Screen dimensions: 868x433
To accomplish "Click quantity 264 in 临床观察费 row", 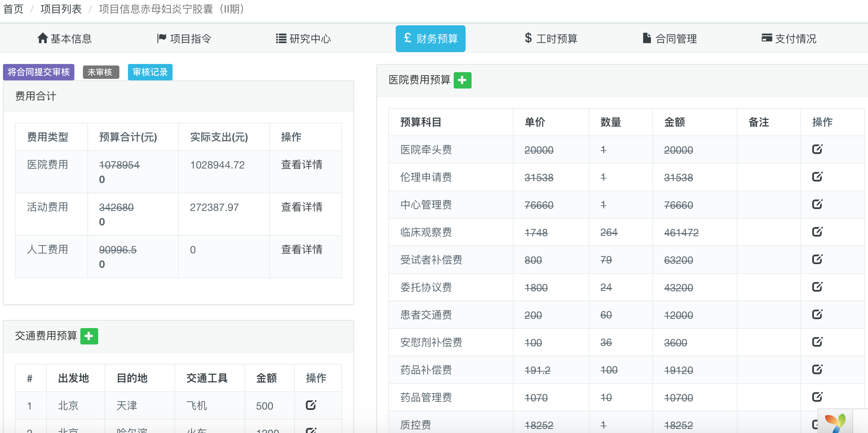I will pyautogui.click(x=609, y=232).
